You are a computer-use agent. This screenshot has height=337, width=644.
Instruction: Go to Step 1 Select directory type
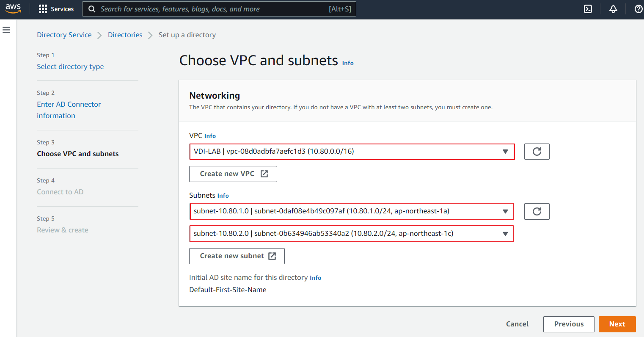click(70, 66)
